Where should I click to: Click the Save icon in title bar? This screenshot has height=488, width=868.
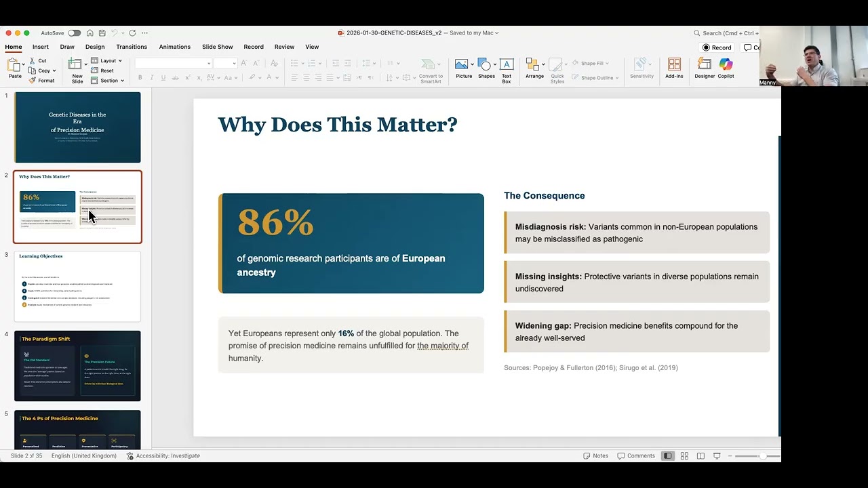(102, 33)
